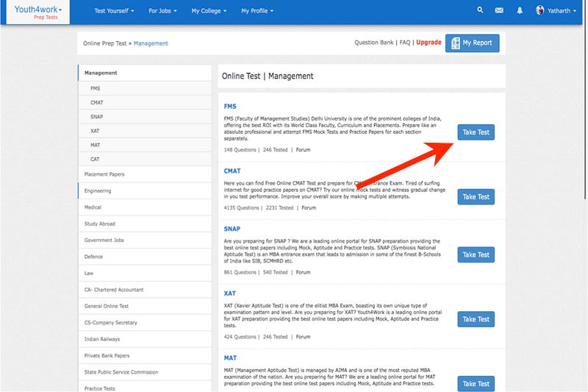This screenshot has width=588, height=392.
Task: Open the messages envelope icon
Action: pyautogui.click(x=499, y=10)
